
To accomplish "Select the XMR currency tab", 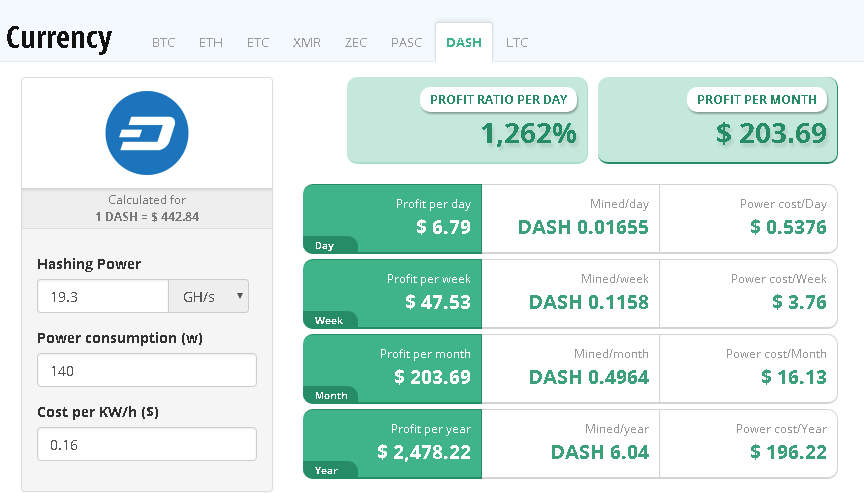I will tap(306, 42).
